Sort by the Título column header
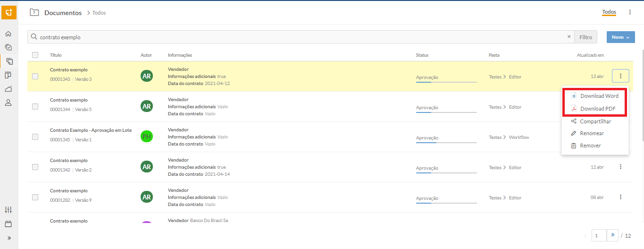Image resolution: width=644 pixels, height=249 pixels. [x=56, y=55]
